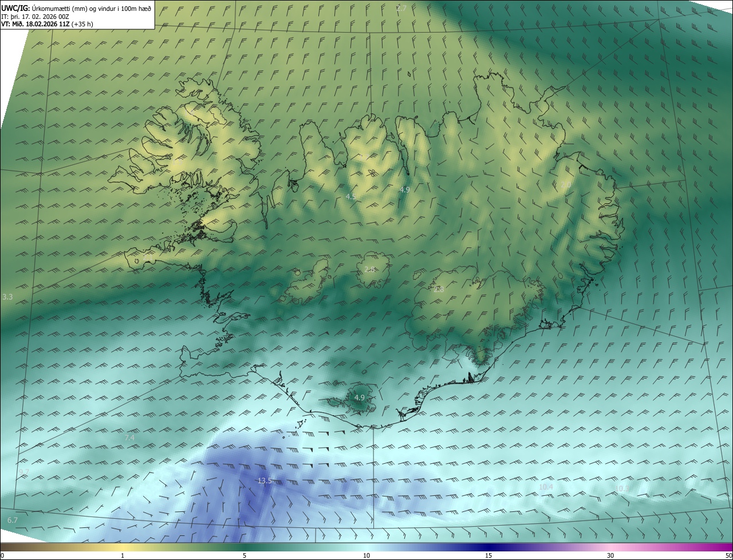
Task: Click the colorbar tick label "5"
Action: [x=245, y=555]
